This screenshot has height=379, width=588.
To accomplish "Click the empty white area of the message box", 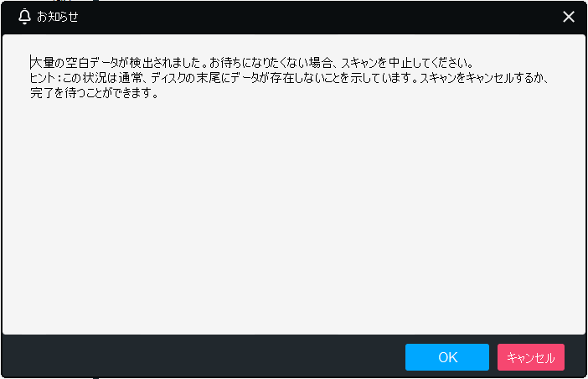I will [294, 218].
